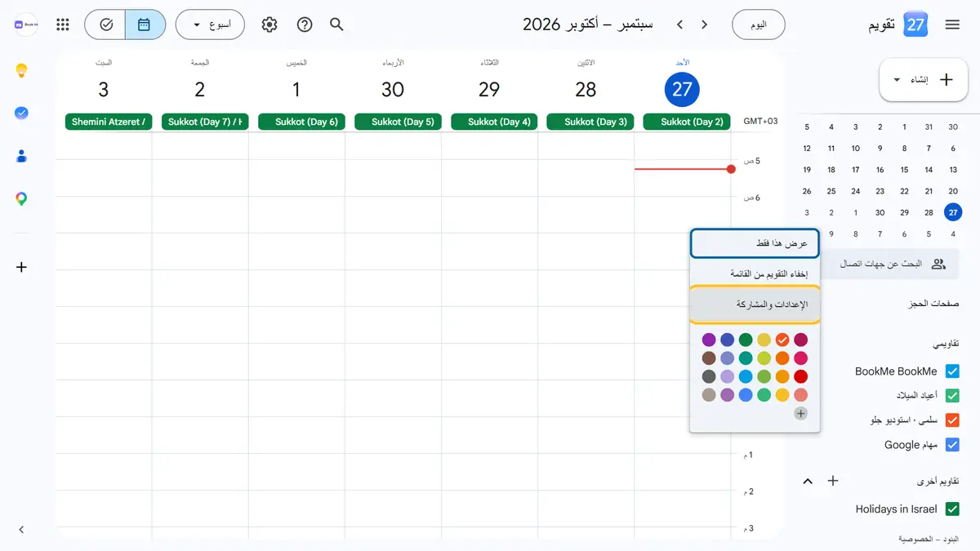Select date 15 in mini calendar
The height and width of the screenshot is (551, 980).
point(904,170)
